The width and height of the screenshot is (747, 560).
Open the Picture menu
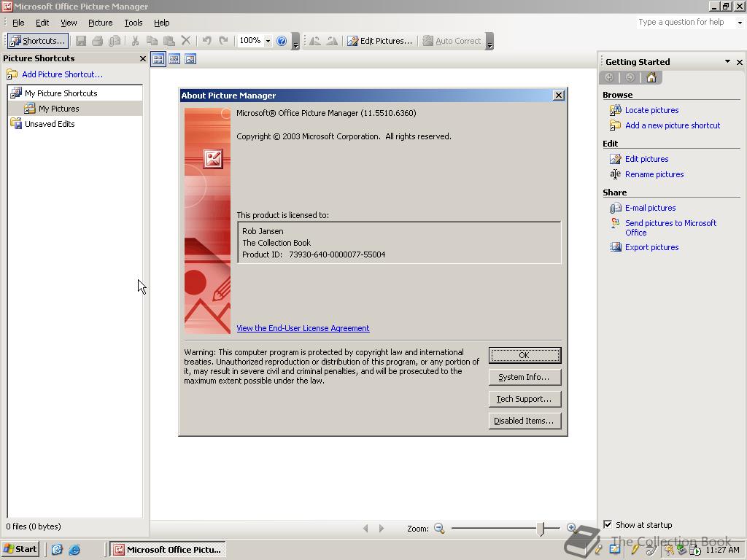coord(101,23)
